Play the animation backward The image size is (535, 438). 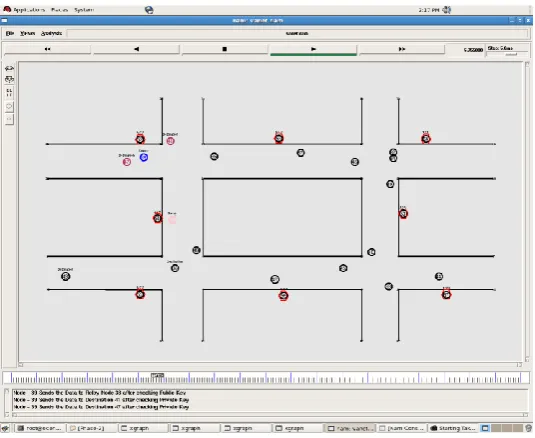point(136,49)
